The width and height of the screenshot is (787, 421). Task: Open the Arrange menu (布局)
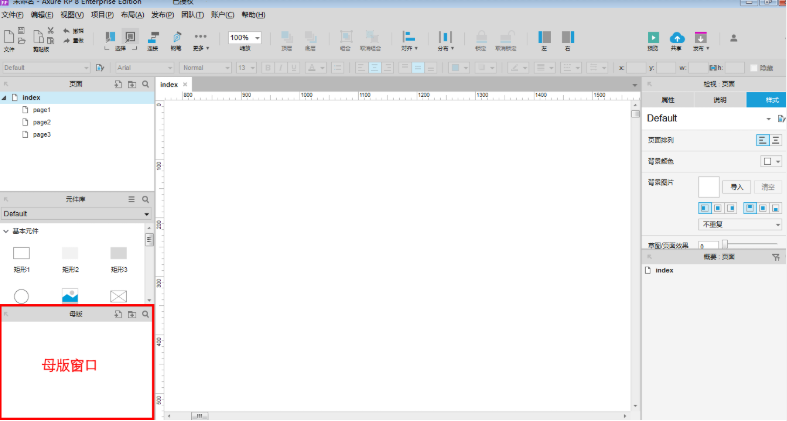(x=133, y=15)
